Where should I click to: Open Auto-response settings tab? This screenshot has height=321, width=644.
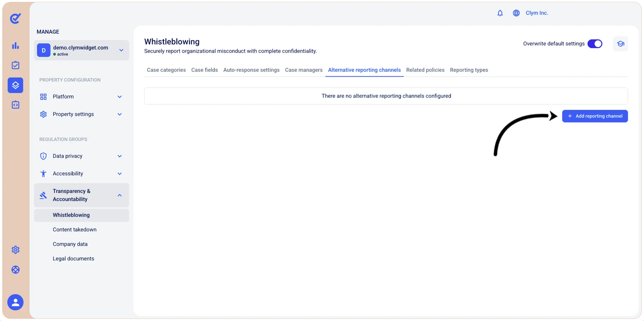(251, 70)
